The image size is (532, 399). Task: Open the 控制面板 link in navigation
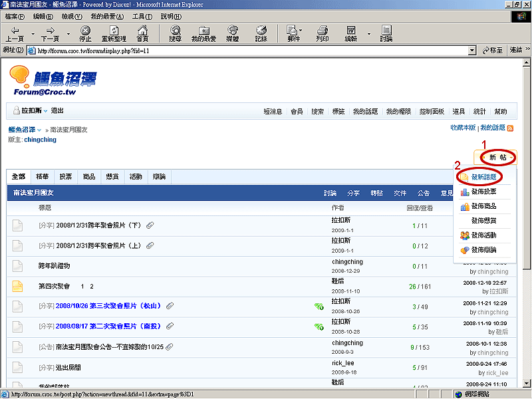432,111
